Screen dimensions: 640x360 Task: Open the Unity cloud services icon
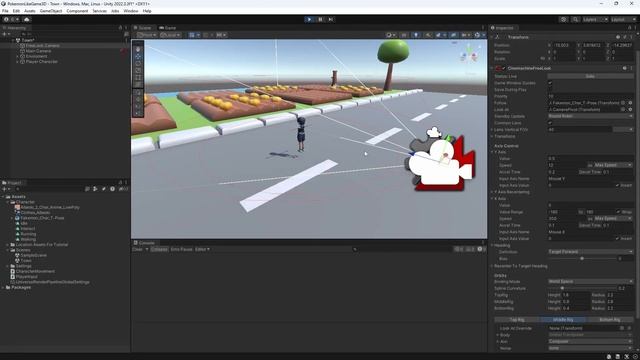click(27, 19)
